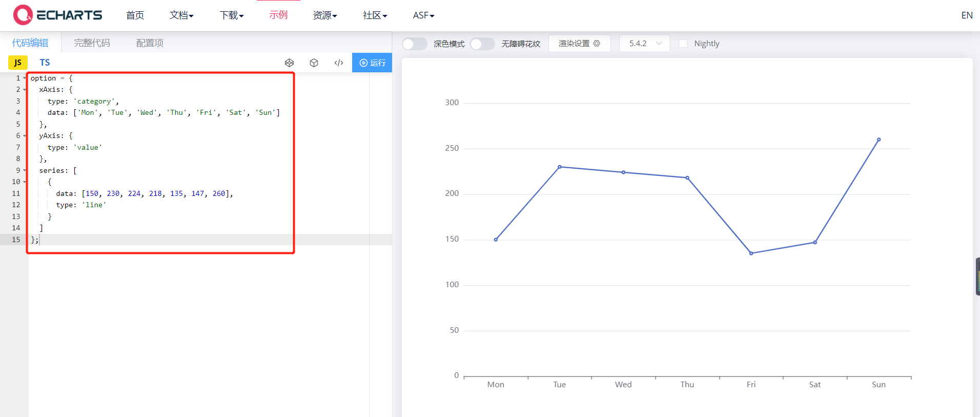Click the value 260 in series data
This screenshot has height=417, width=980.
coord(219,193)
